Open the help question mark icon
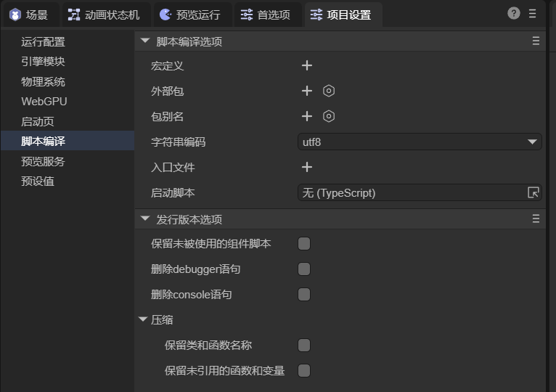The image size is (556, 392). (x=514, y=13)
